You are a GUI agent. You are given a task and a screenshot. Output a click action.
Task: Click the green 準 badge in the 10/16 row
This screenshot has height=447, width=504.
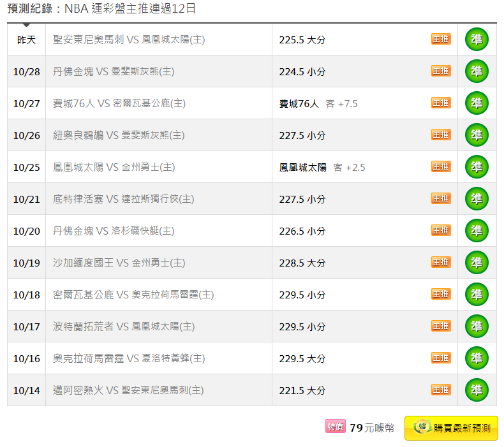[477, 358]
